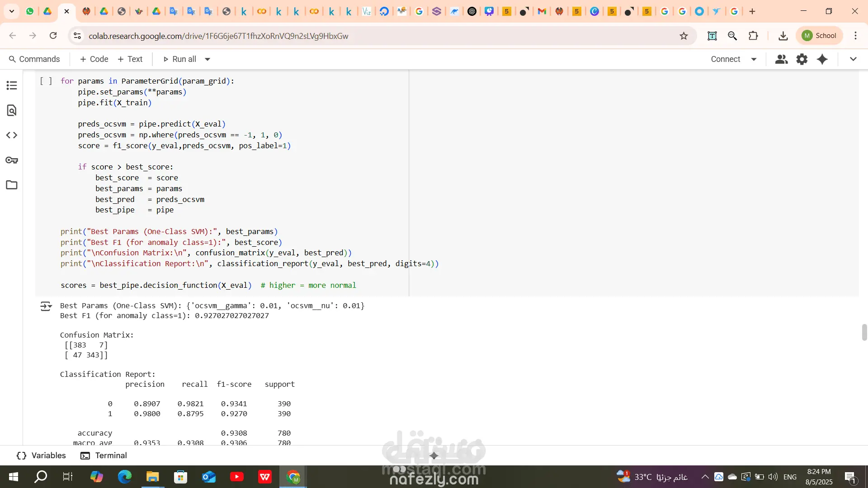The image size is (868, 488).
Task: Open the secrets key icon in sidebar
Action: pyautogui.click(x=12, y=160)
